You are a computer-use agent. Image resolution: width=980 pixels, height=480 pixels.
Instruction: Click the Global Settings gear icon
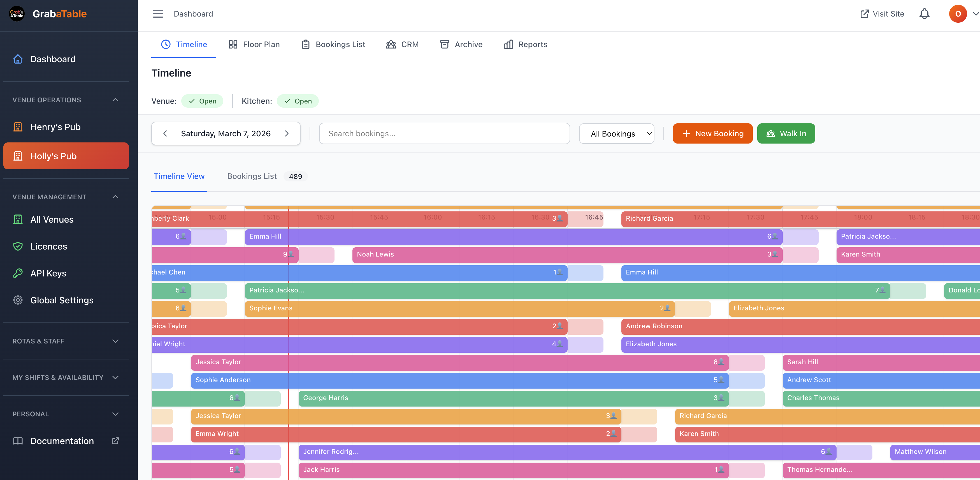(x=18, y=300)
